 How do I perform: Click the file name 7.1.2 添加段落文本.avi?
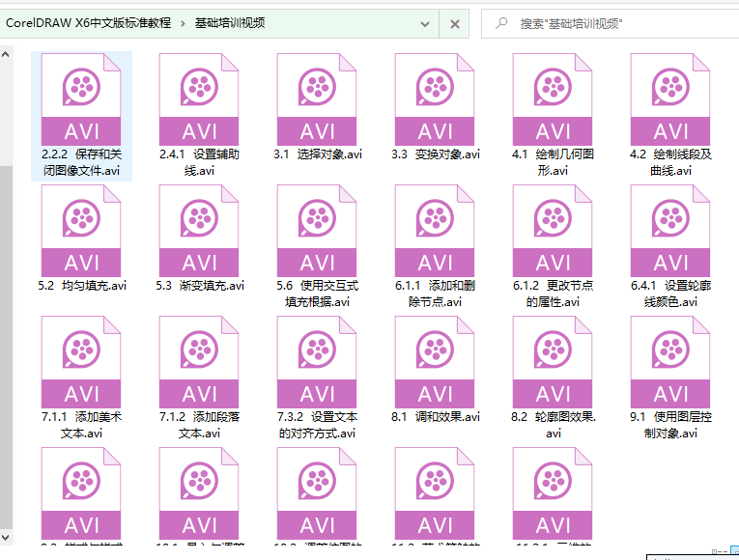click(x=199, y=425)
